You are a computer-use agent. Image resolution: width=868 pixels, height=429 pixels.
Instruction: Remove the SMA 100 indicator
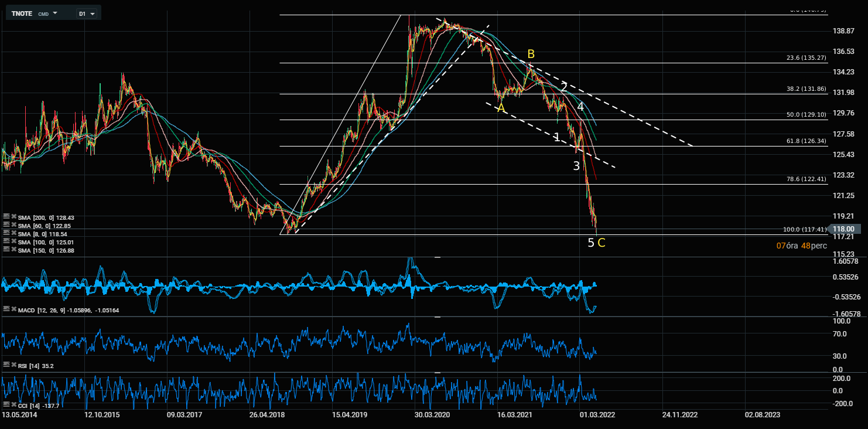click(13, 241)
